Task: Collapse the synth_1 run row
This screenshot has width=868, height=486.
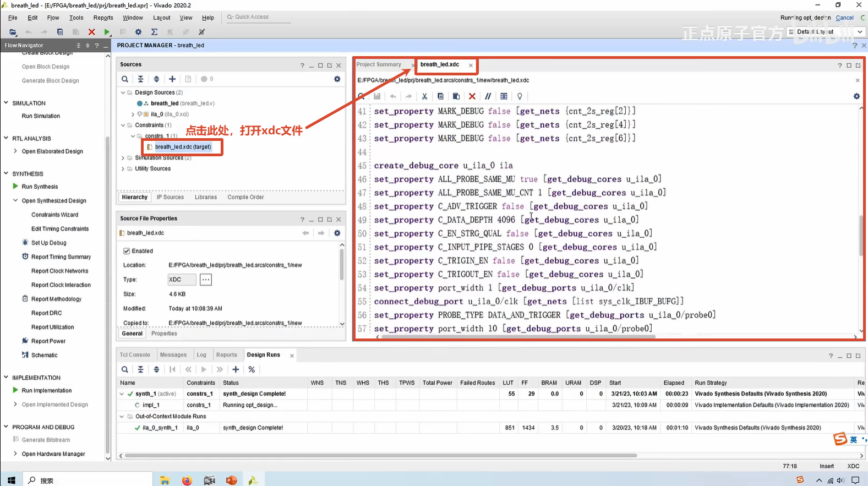Action: (x=122, y=394)
